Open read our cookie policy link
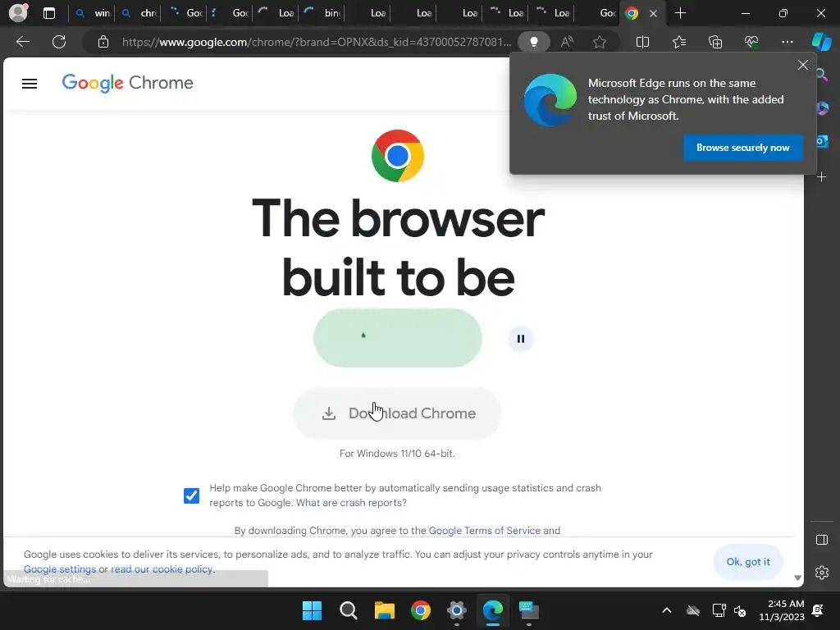The width and height of the screenshot is (840, 630). [x=162, y=569]
